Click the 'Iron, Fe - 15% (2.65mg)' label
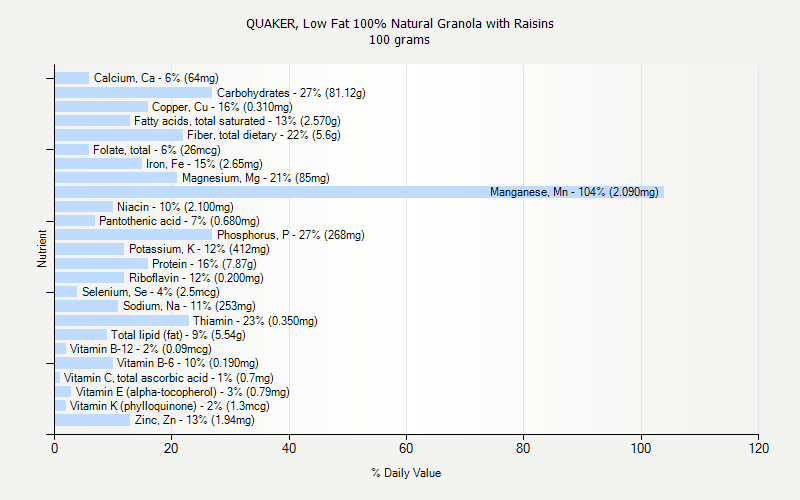The width and height of the screenshot is (800, 500). [x=204, y=164]
